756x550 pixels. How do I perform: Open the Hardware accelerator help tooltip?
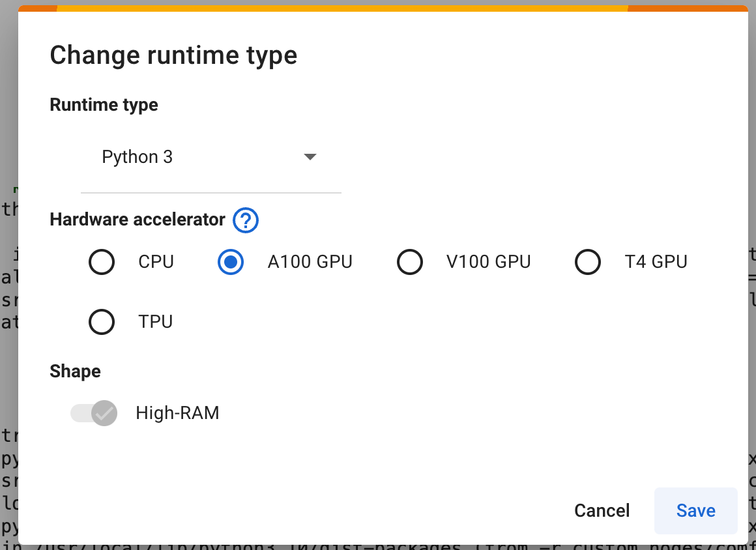246,220
